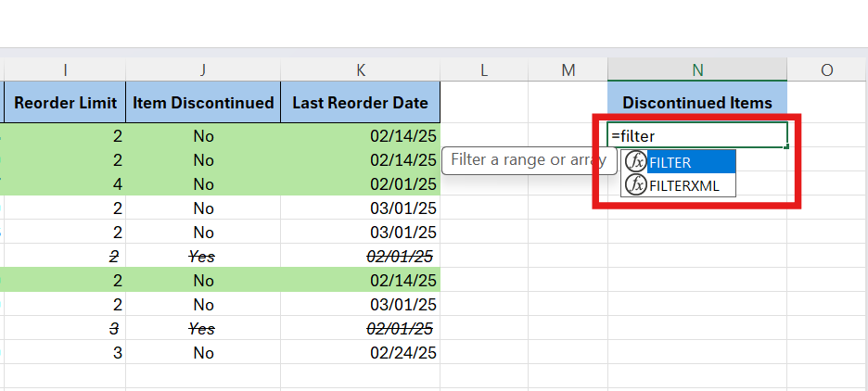Select column J header
The width and height of the screenshot is (868, 391).
(203, 69)
